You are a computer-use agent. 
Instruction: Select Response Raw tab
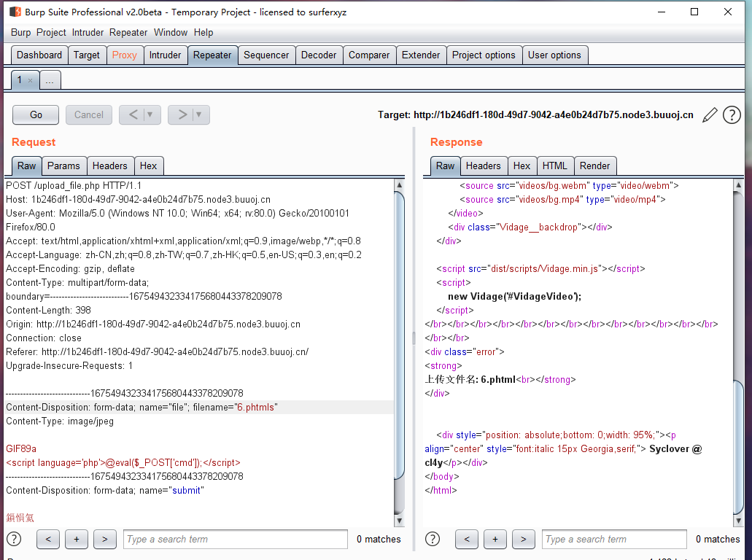point(445,166)
